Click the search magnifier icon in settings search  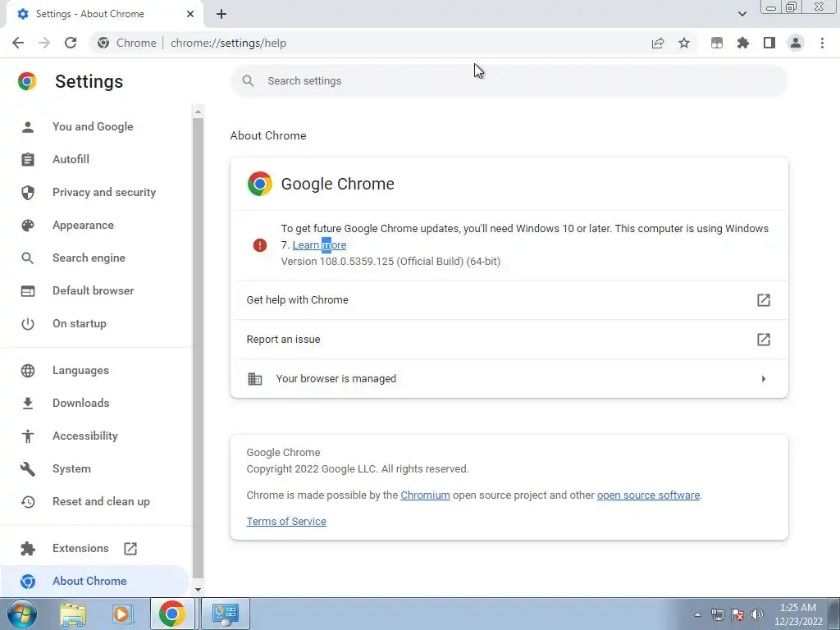[x=248, y=81]
